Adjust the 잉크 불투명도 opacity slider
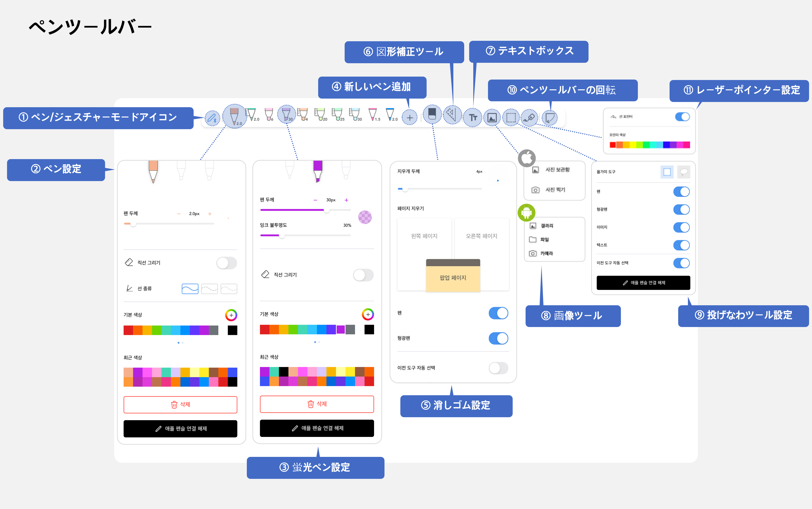This screenshot has height=509, width=812. tap(305, 236)
